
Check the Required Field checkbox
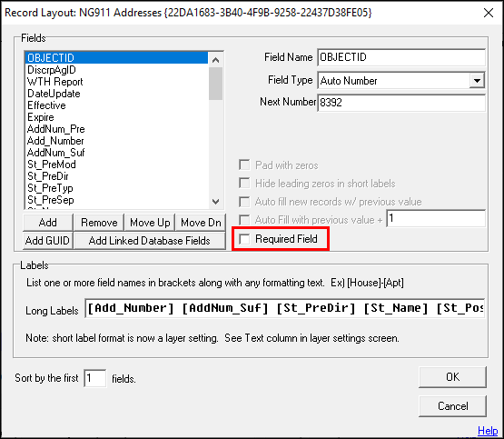pos(244,239)
